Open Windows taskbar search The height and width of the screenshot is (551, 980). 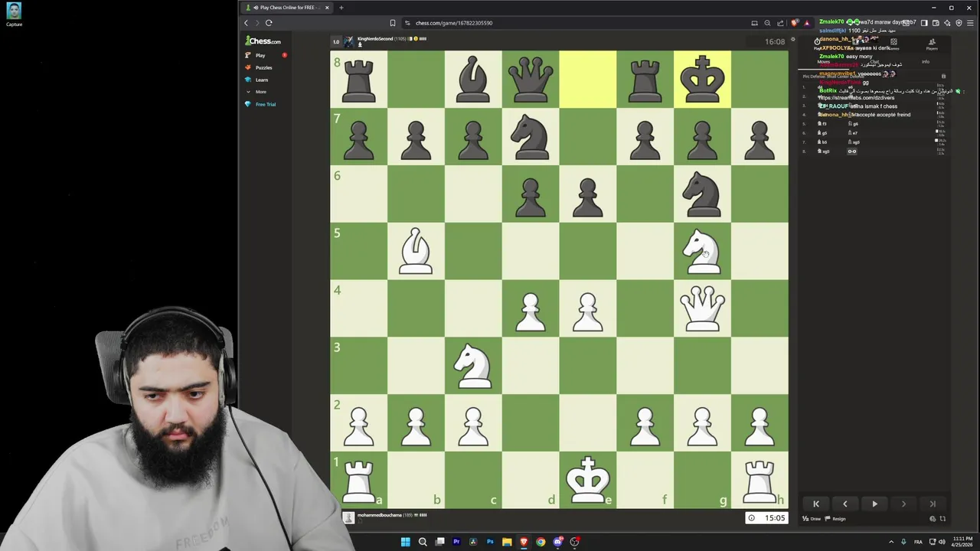click(x=423, y=542)
